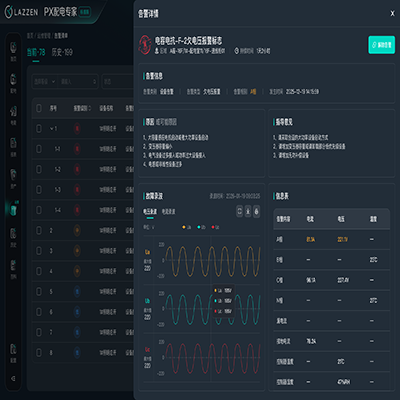Screen dimensions: 400x400
Task: Click the middle breadcrumb link above tabs
Action: (x=44, y=36)
